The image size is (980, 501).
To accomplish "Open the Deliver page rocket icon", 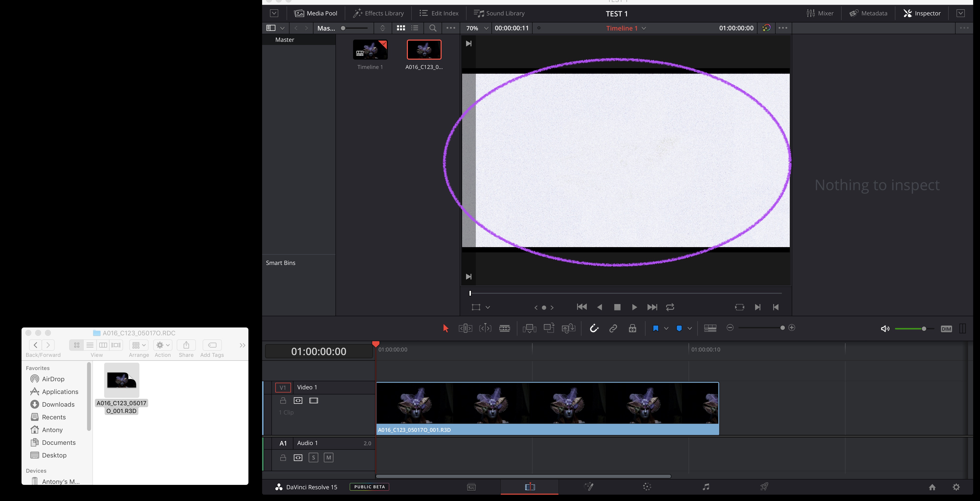I will click(764, 487).
